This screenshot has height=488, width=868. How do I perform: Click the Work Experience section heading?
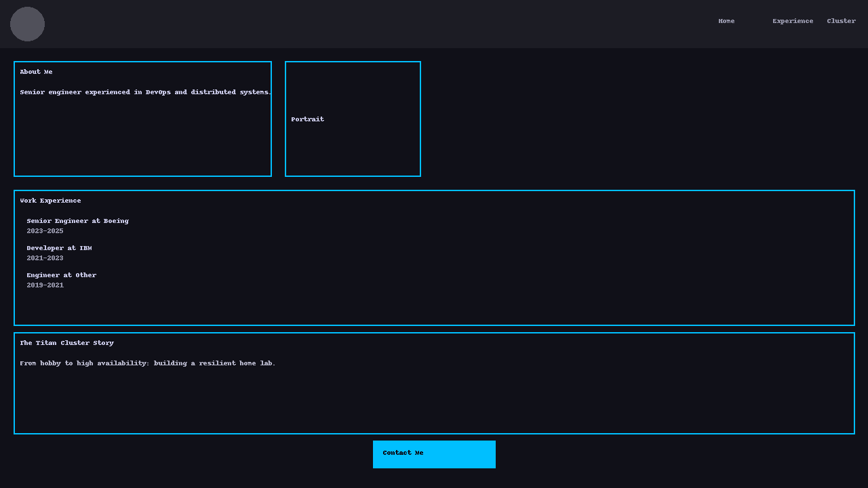coord(50,201)
